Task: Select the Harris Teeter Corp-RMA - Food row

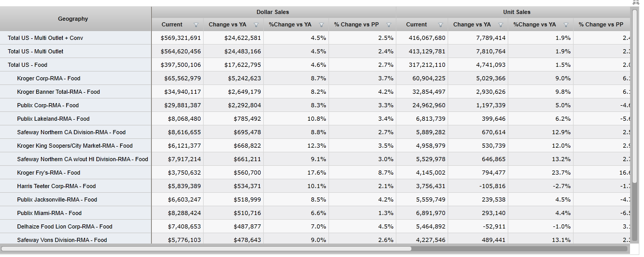Action: pos(56,186)
